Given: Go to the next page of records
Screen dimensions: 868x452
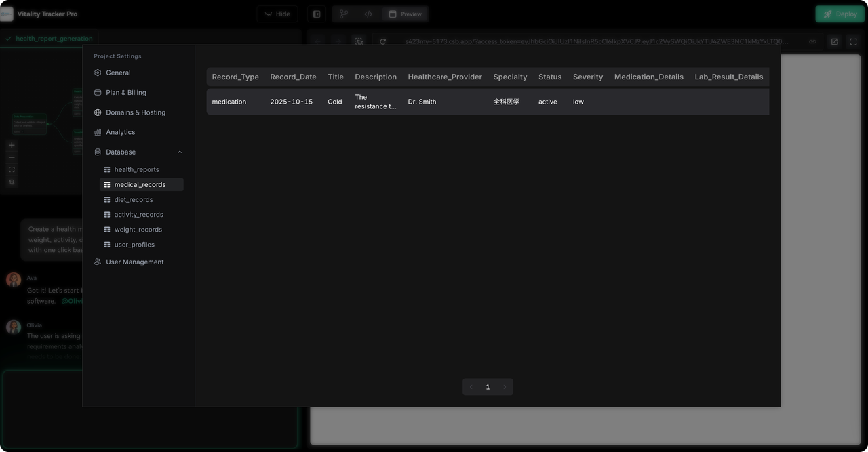Looking at the screenshot, I should (x=504, y=387).
